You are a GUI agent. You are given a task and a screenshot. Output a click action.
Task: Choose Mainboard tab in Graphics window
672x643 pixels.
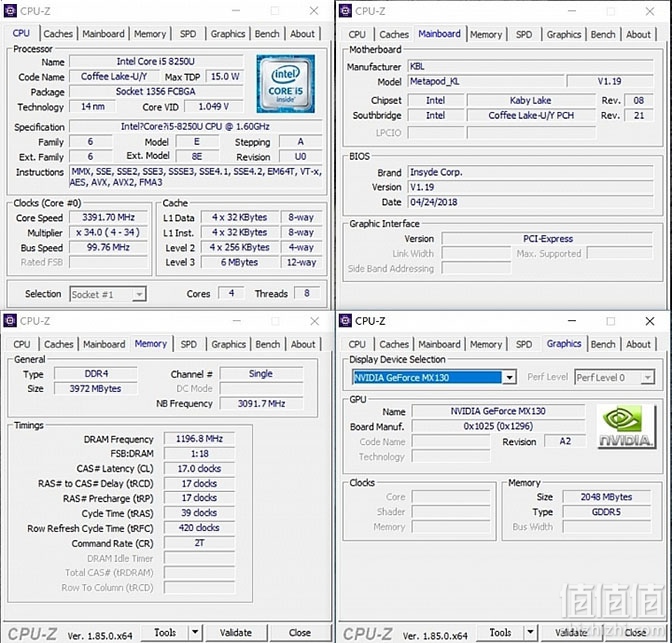click(439, 344)
